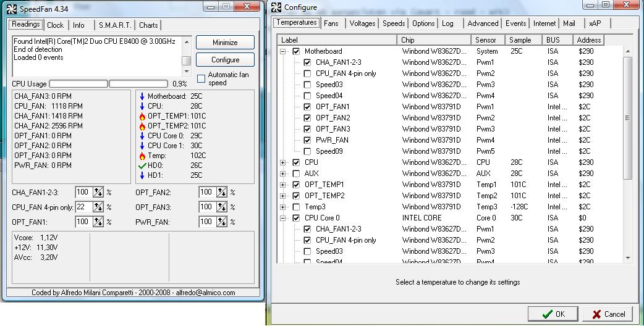Screen dimensions: 644x326
Task: Switch to the Clock tab in SpeedFan
Action: point(56,25)
